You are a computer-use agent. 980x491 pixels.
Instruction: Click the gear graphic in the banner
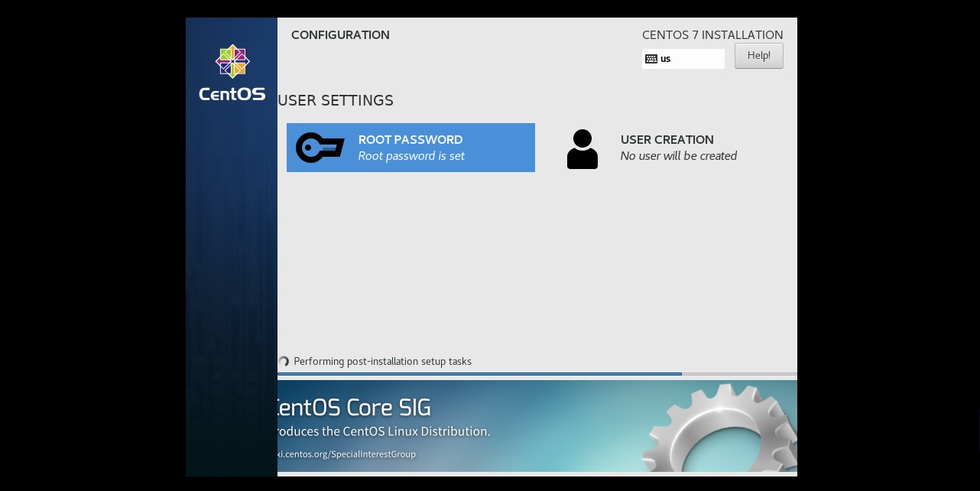point(719,428)
